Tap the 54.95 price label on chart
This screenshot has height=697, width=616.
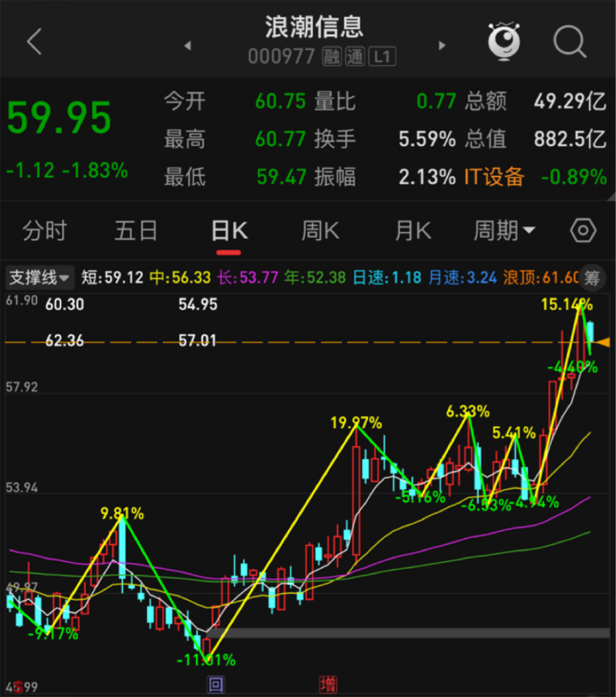pyautogui.click(x=198, y=304)
